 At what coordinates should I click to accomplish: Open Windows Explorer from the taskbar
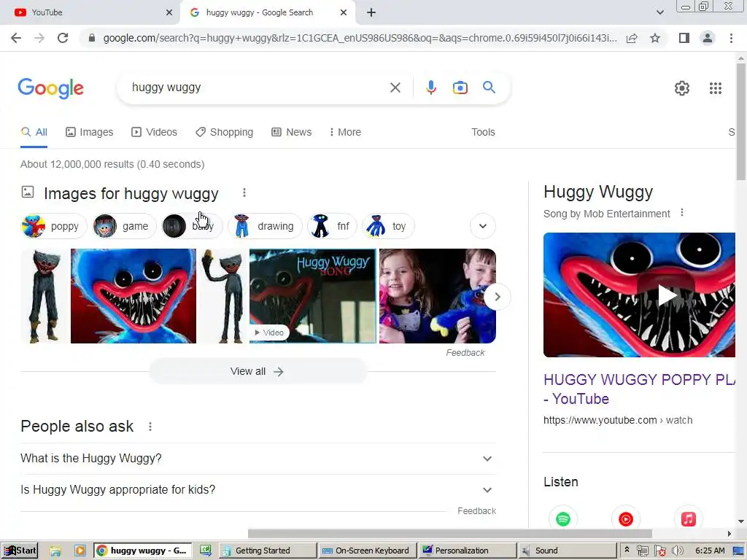pyautogui.click(x=55, y=551)
